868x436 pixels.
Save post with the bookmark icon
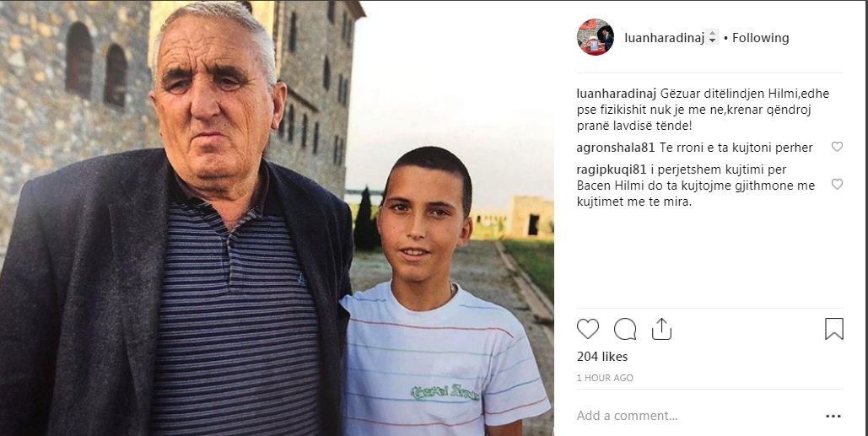click(x=834, y=329)
